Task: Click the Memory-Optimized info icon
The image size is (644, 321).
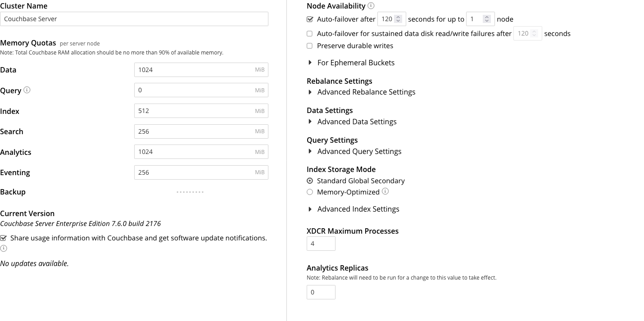Action: point(385,191)
